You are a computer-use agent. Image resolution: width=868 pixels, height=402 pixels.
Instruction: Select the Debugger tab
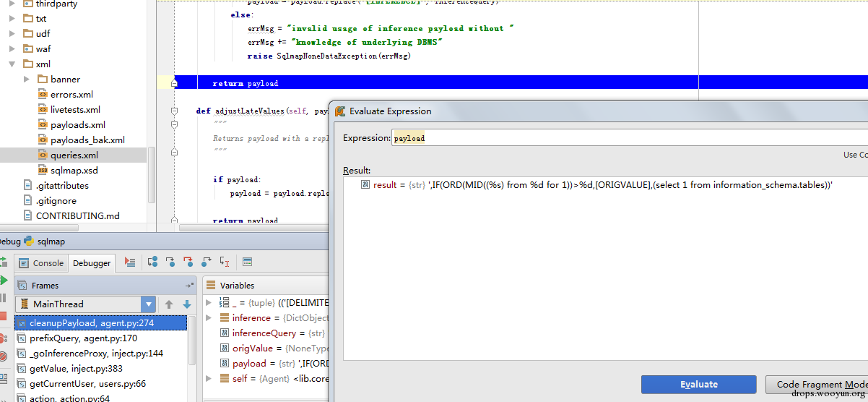pyautogui.click(x=92, y=263)
